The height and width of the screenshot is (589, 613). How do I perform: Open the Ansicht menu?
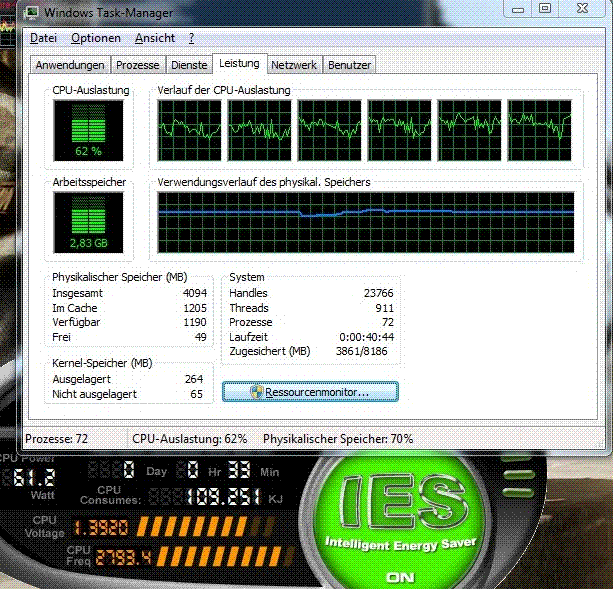coord(155,38)
